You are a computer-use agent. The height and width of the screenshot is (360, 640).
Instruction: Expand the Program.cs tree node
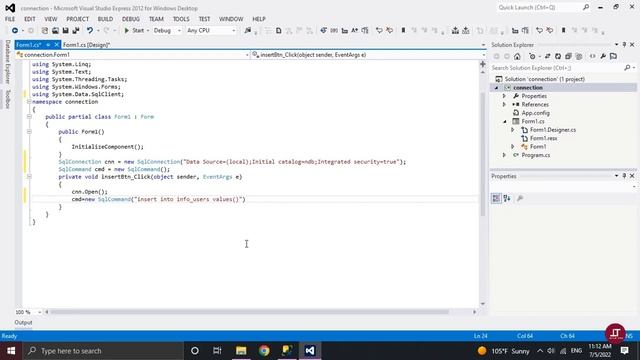click(504, 155)
